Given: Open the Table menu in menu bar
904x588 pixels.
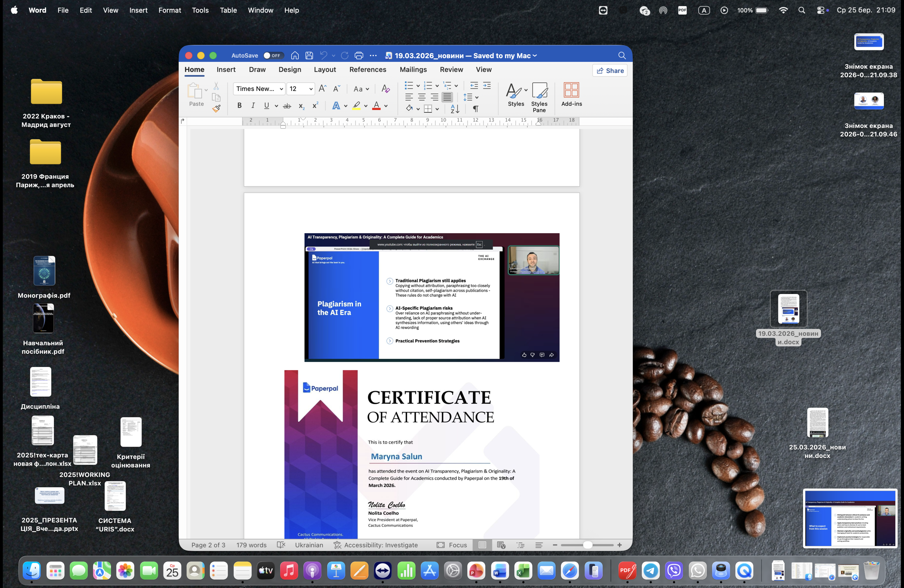Looking at the screenshot, I should tap(228, 10).
